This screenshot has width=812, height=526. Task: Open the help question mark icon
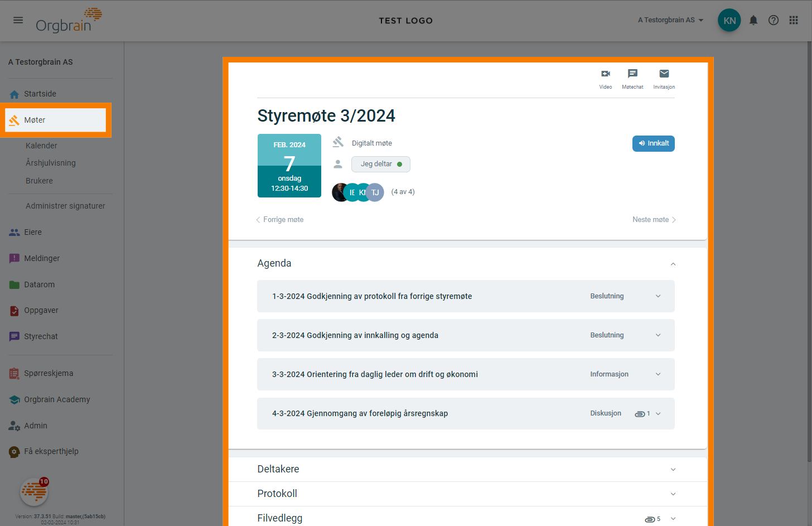pos(774,20)
